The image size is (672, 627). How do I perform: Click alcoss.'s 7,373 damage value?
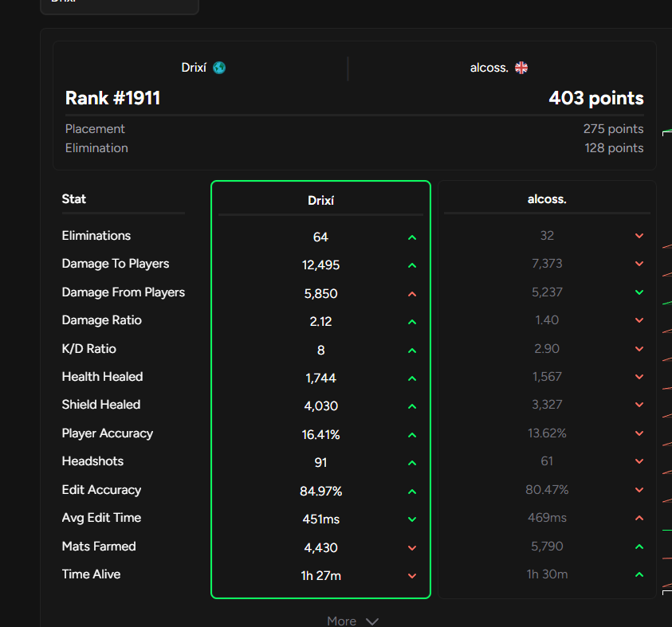pyautogui.click(x=547, y=264)
